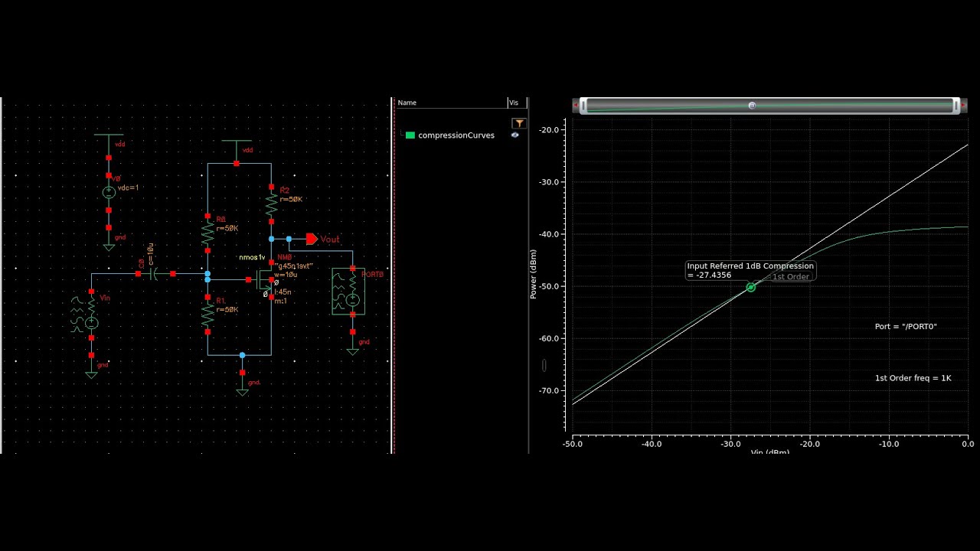The width and height of the screenshot is (980, 551).
Task: Click the 'c=10u' capacitor value text
Action: click(x=151, y=253)
